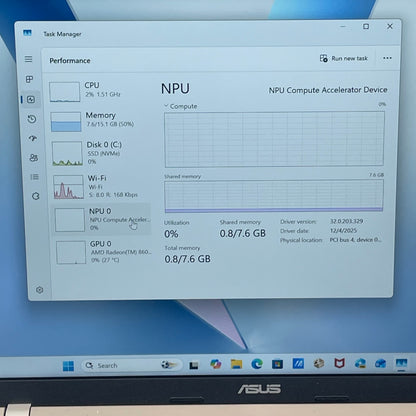
Task: Select the Memory performance entry
Action: coord(99,121)
